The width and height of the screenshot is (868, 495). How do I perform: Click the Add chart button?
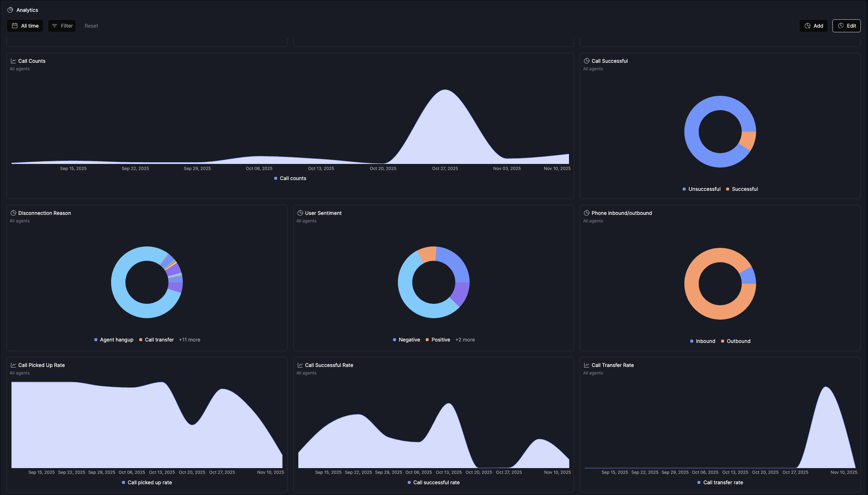click(x=813, y=26)
